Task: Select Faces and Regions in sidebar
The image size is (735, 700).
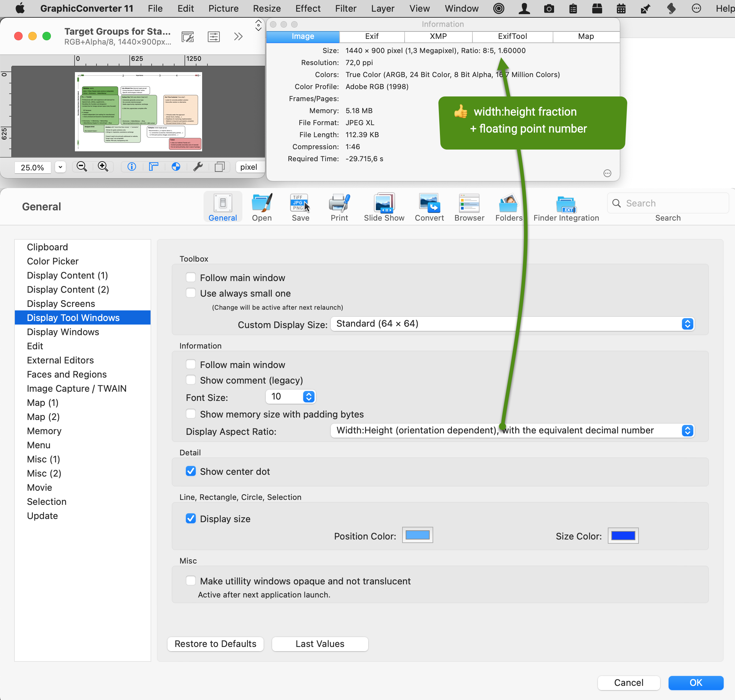Action: click(x=82, y=374)
